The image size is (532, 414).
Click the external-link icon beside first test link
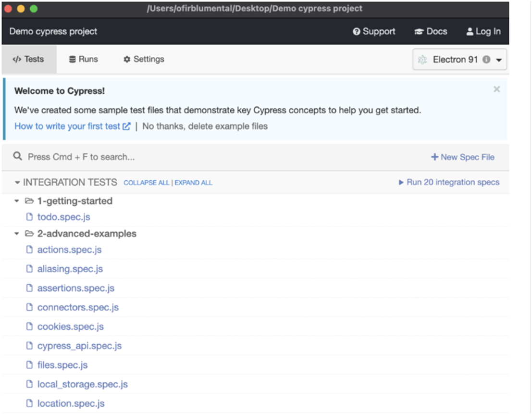[x=126, y=126]
